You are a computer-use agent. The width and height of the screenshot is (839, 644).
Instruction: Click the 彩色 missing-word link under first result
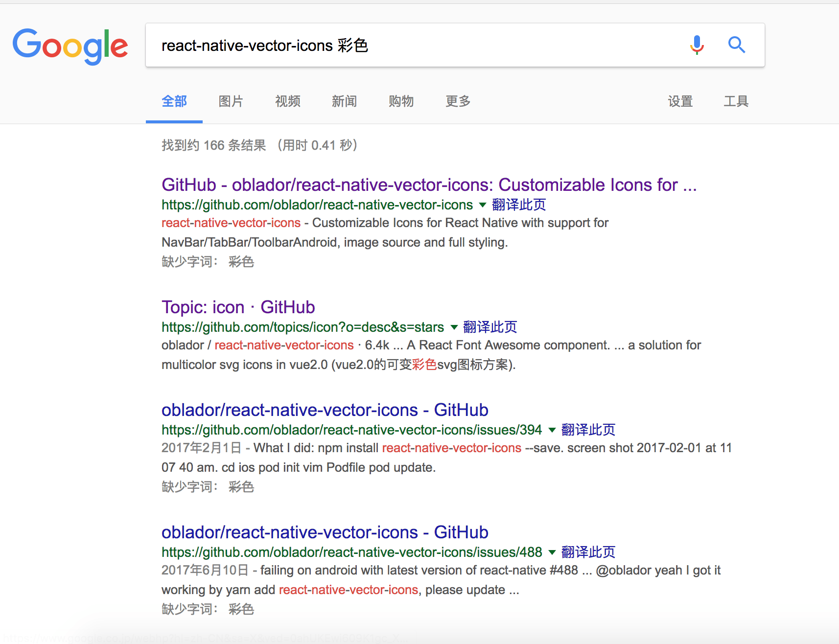(241, 262)
